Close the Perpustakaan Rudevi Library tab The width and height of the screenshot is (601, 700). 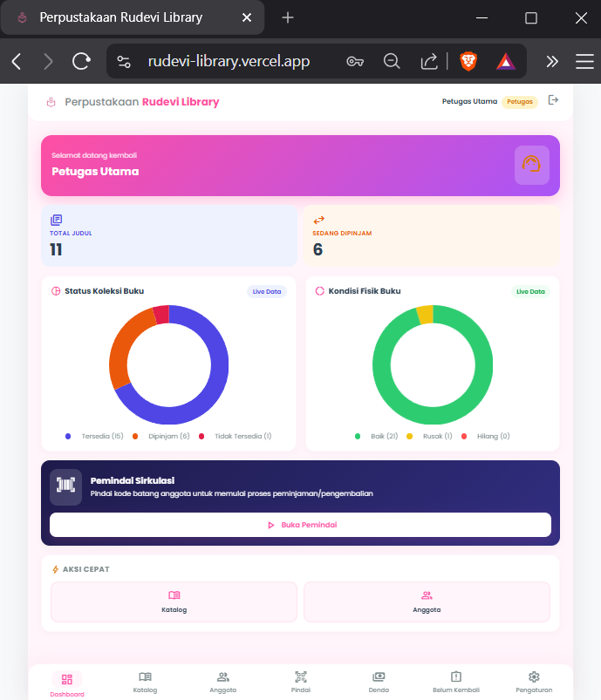click(247, 17)
